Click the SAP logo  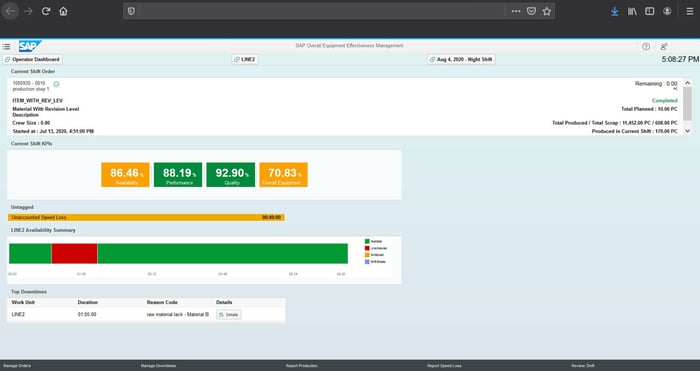(30, 46)
